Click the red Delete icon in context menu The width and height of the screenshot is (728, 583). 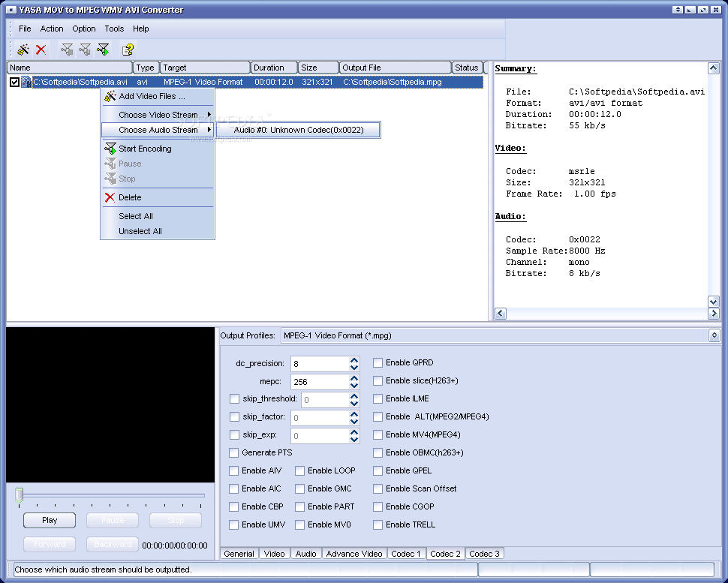[110, 198]
